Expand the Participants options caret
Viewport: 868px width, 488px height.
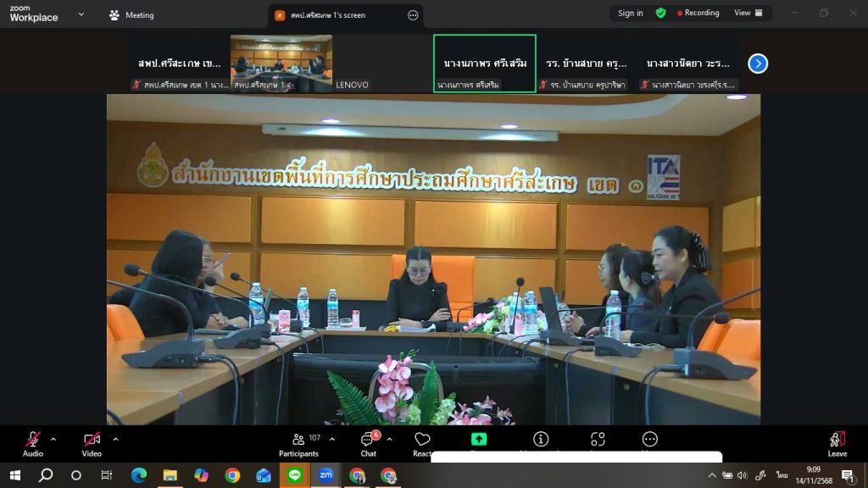point(331,439)
